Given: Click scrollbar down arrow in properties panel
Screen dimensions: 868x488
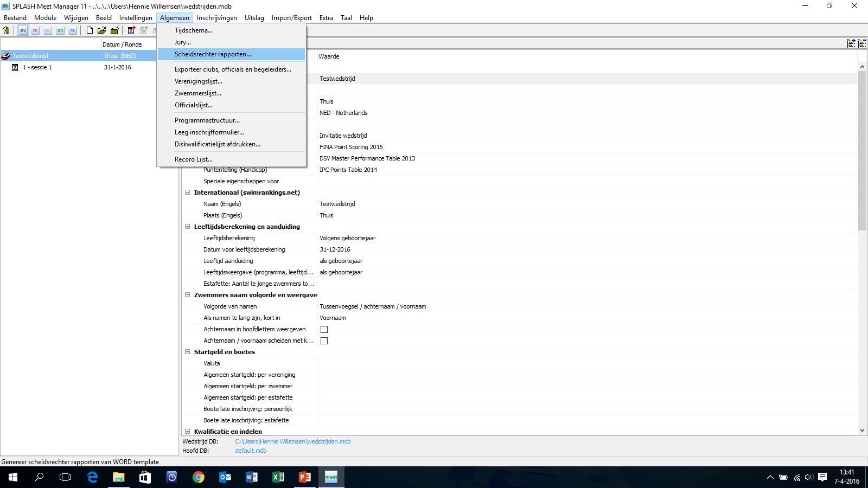Looking at the screenshot, I should [x=862, y=431].
